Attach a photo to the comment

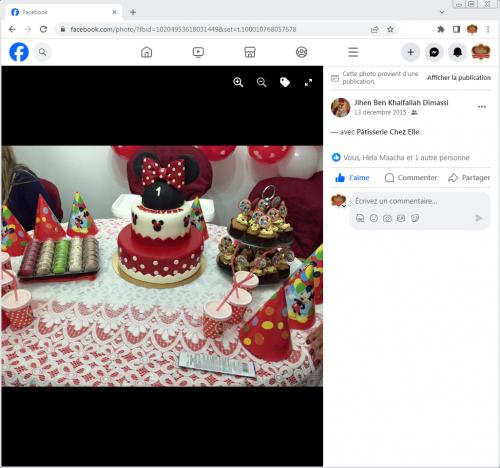tap(387, 218)
